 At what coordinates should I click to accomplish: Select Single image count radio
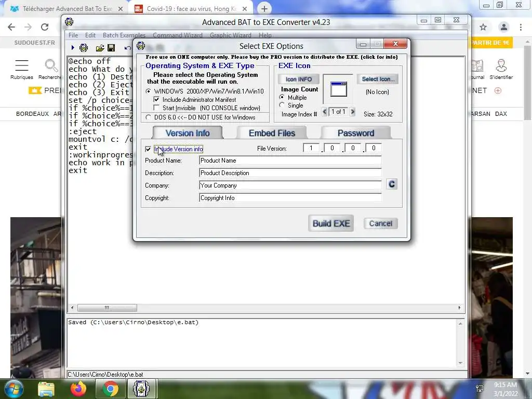click(282, 105)
